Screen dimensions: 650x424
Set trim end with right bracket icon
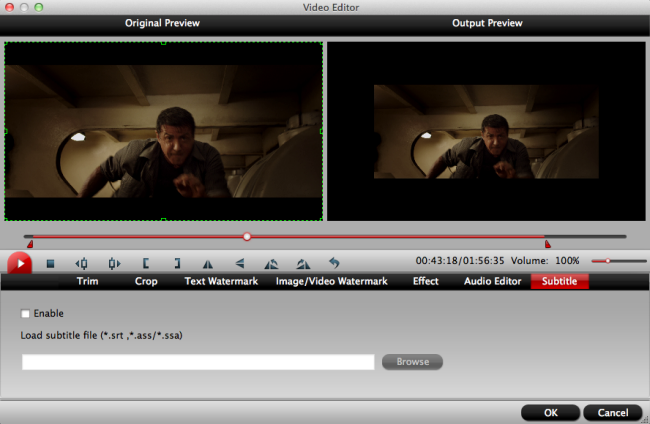point(177,263)
